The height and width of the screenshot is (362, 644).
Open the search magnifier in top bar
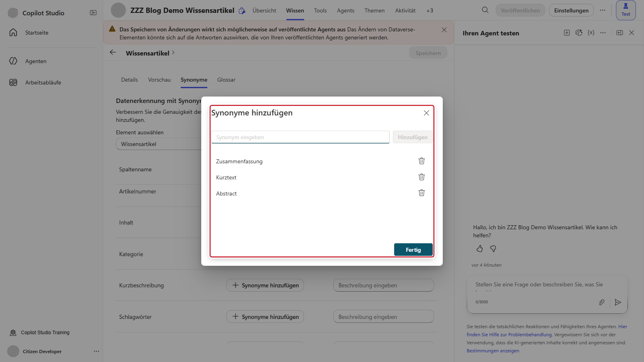point(485,10)
